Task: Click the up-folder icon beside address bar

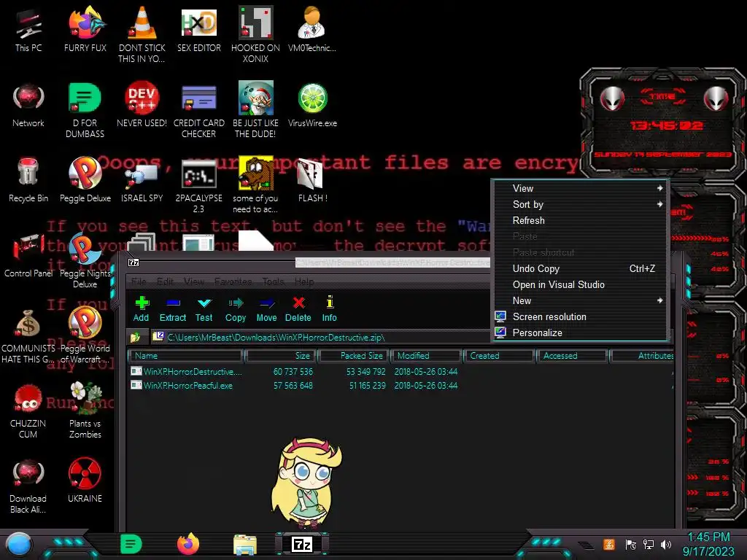Action: point(135,337)
